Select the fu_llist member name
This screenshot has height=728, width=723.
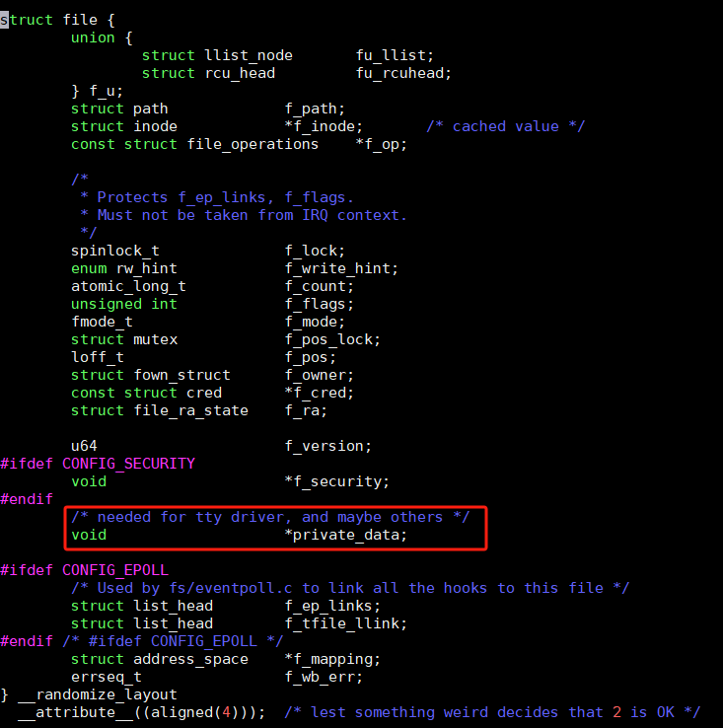(395, 55)
